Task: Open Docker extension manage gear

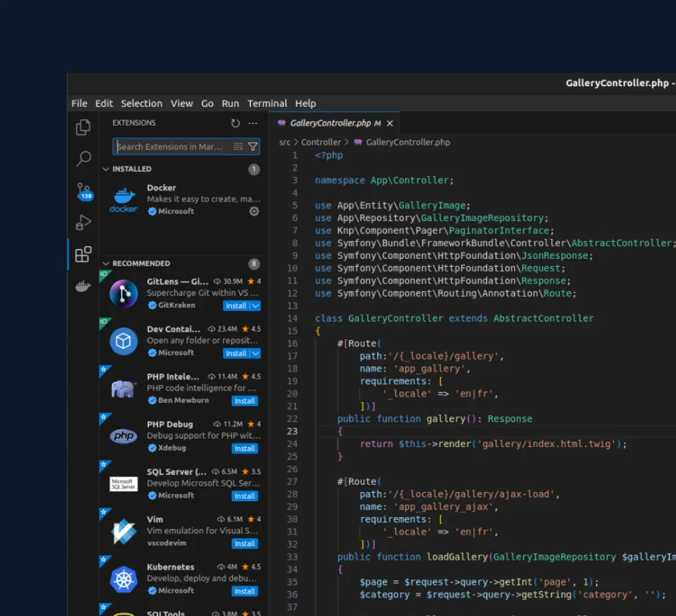Action: point(254,211)
